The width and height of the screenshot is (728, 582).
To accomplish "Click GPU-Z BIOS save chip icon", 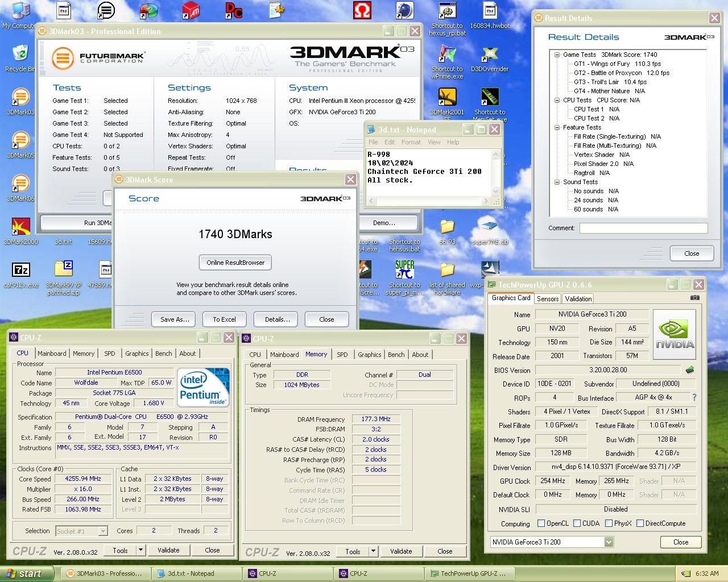I will coord(690,370).
